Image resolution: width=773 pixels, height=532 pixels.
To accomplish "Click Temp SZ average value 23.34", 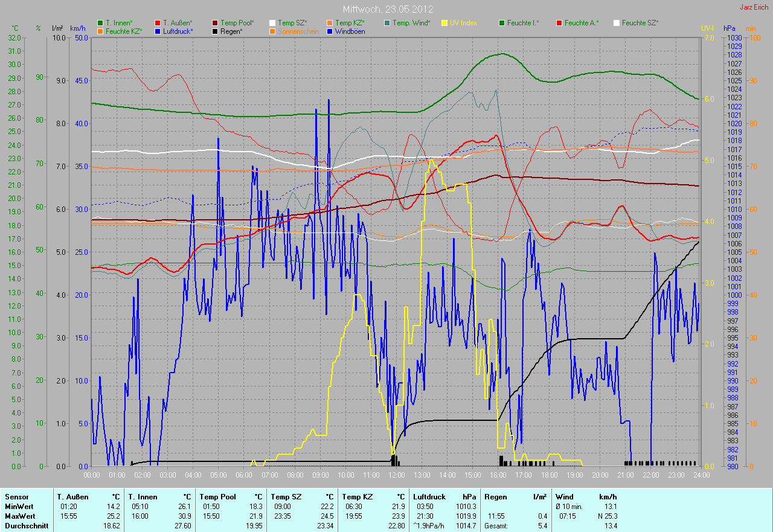I will (x=325, y=526).
